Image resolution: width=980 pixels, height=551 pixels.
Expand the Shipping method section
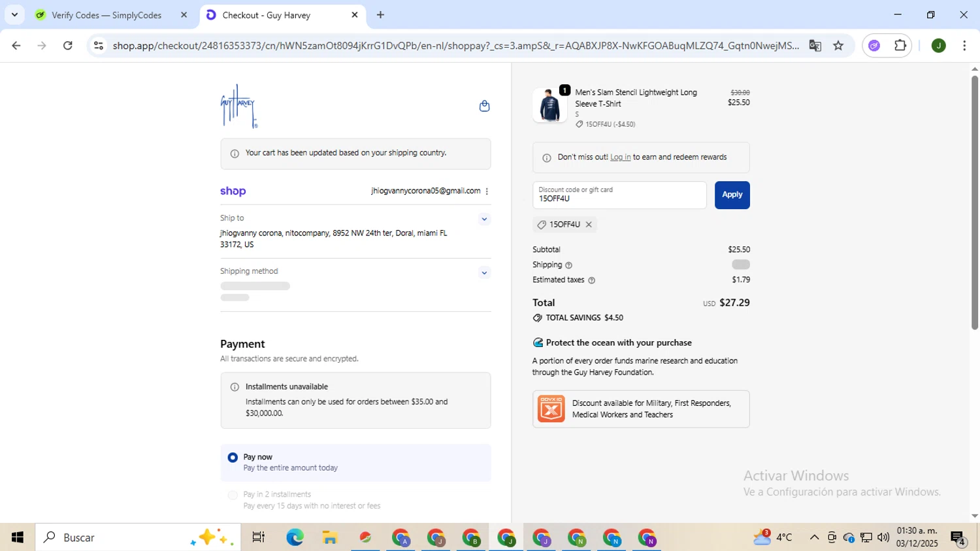[484, 273]
